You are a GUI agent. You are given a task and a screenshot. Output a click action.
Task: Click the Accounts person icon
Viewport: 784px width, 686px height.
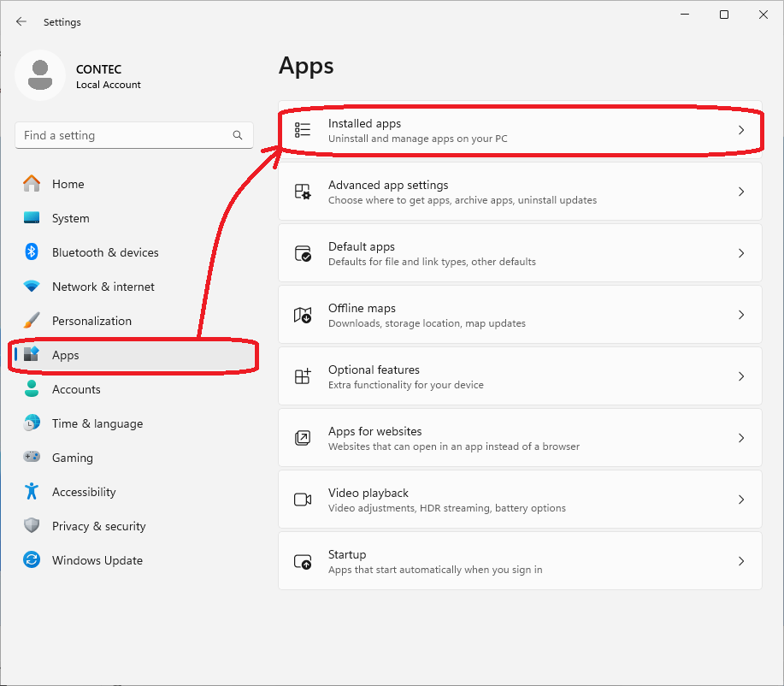pos(32,389)
